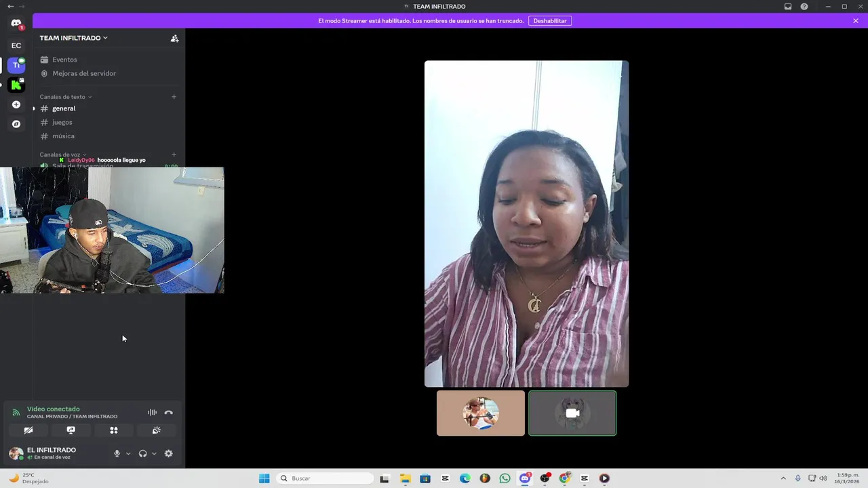Open the weather widget 25°C Despejado
Viewport: 868px width, 488px height.
click(28, 479)
